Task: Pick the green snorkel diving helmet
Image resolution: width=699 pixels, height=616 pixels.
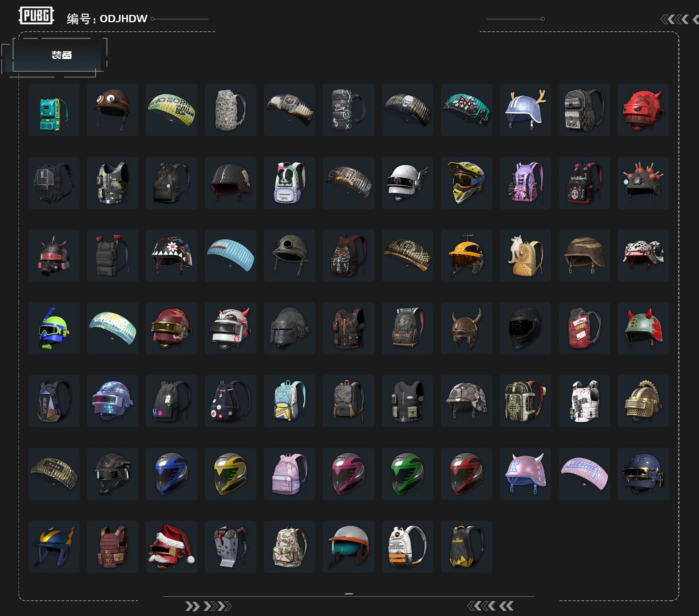Action: (54, 328)
